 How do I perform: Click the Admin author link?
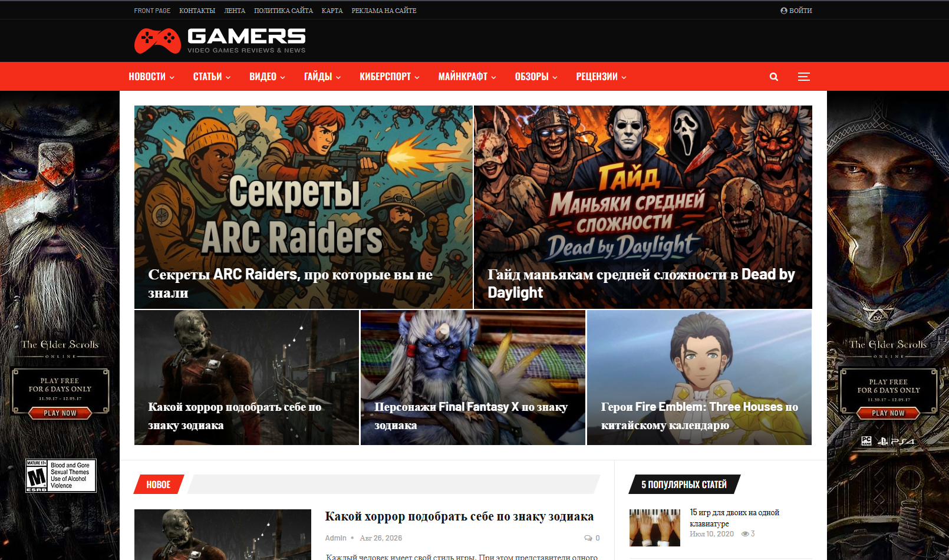[x=335, y=538]
